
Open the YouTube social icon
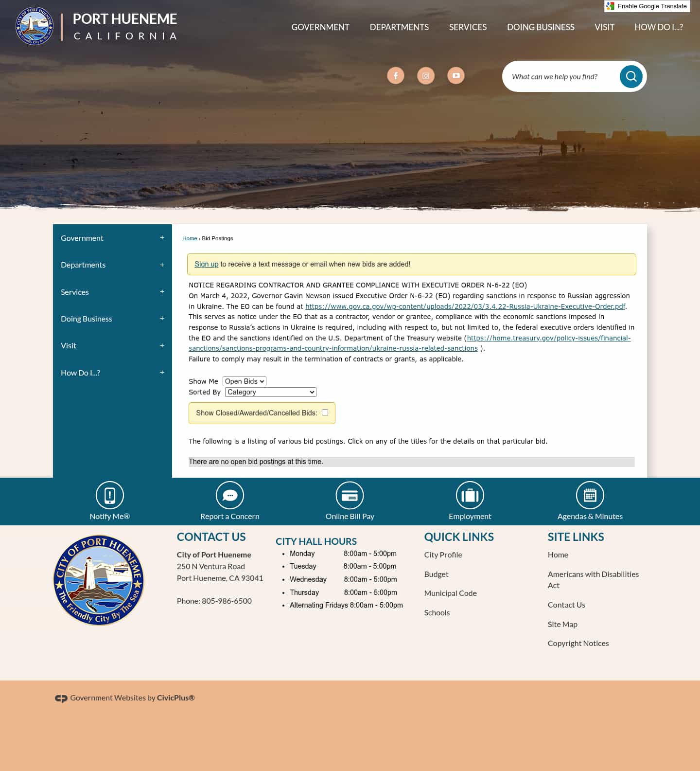click(456, 75)
